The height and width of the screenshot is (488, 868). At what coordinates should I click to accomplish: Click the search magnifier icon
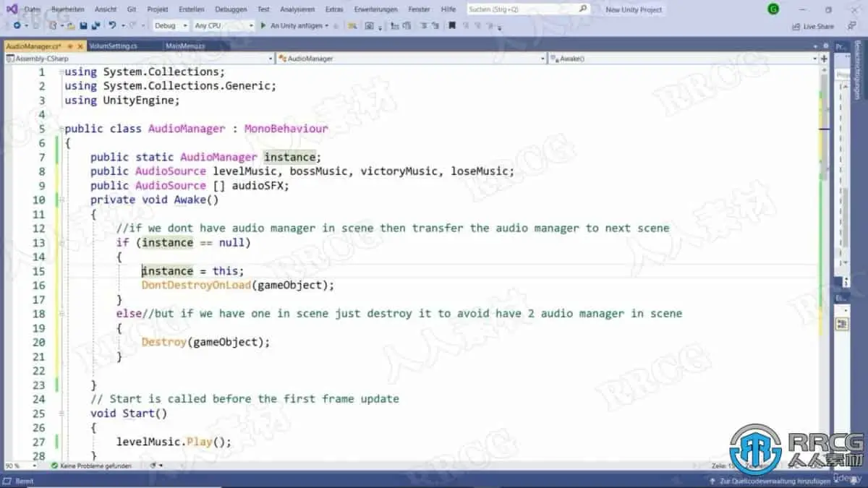coord(583,9)
